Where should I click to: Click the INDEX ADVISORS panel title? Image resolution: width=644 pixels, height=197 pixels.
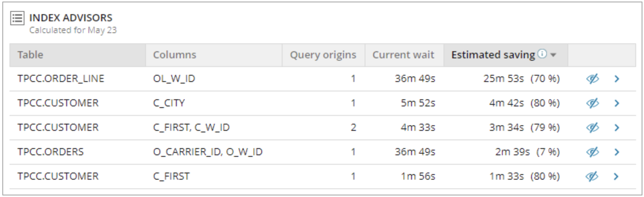coord(71,18)
